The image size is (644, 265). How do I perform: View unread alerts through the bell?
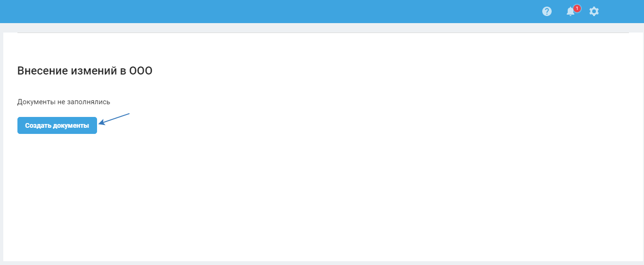(571, 12)
